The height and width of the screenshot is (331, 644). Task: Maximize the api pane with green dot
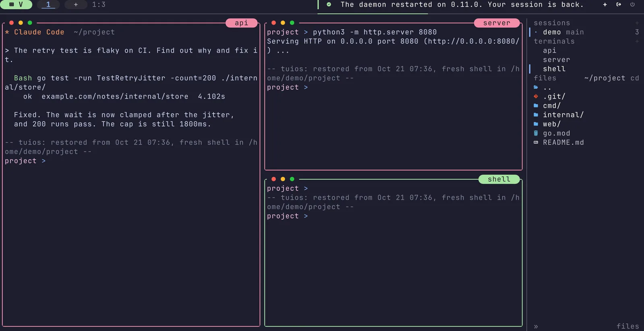(30, 23)
